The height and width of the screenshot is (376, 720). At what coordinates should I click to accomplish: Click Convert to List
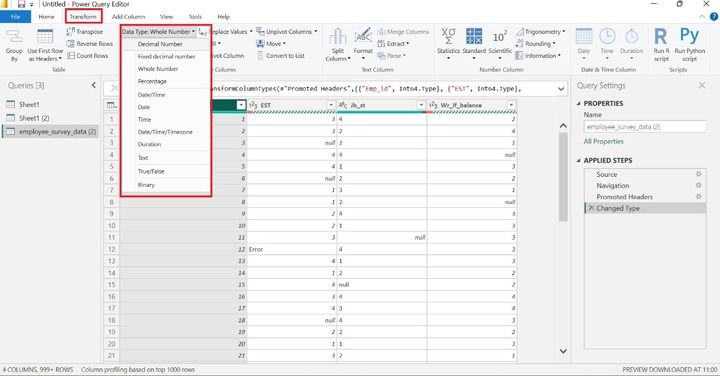pyautogui.click(x=280, y=56)
